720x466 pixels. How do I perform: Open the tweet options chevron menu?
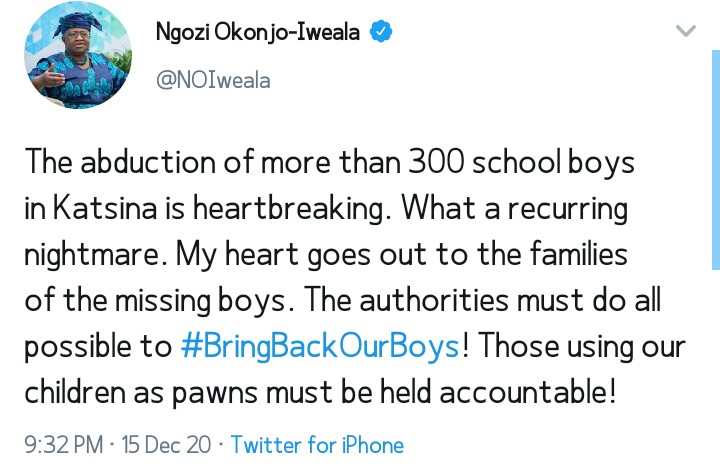[686, 32]
